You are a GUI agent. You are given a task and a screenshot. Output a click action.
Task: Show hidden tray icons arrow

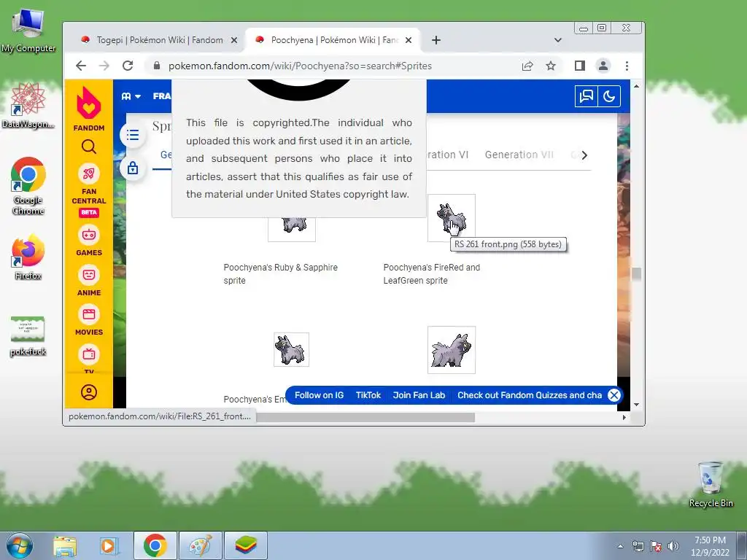click(x=620, y=546)
